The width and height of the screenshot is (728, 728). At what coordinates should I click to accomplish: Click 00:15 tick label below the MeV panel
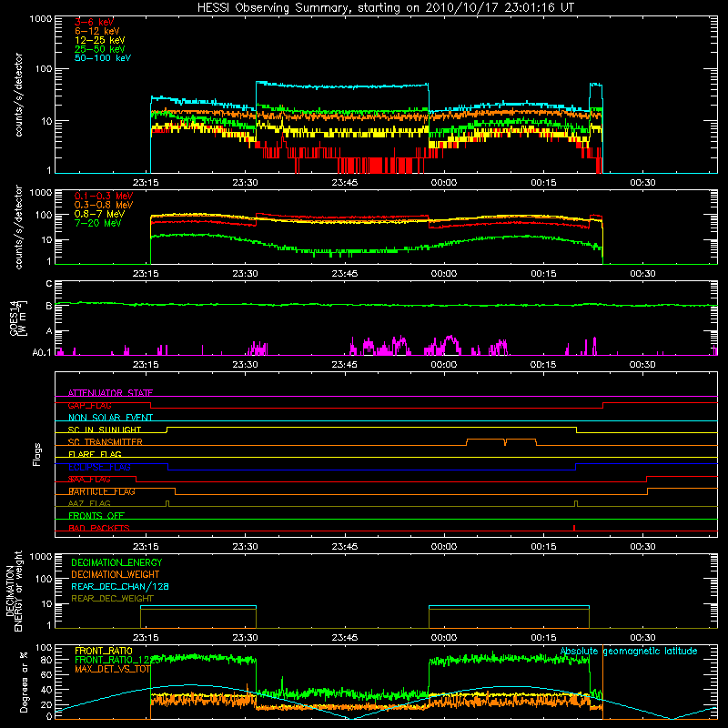[543, 274]
